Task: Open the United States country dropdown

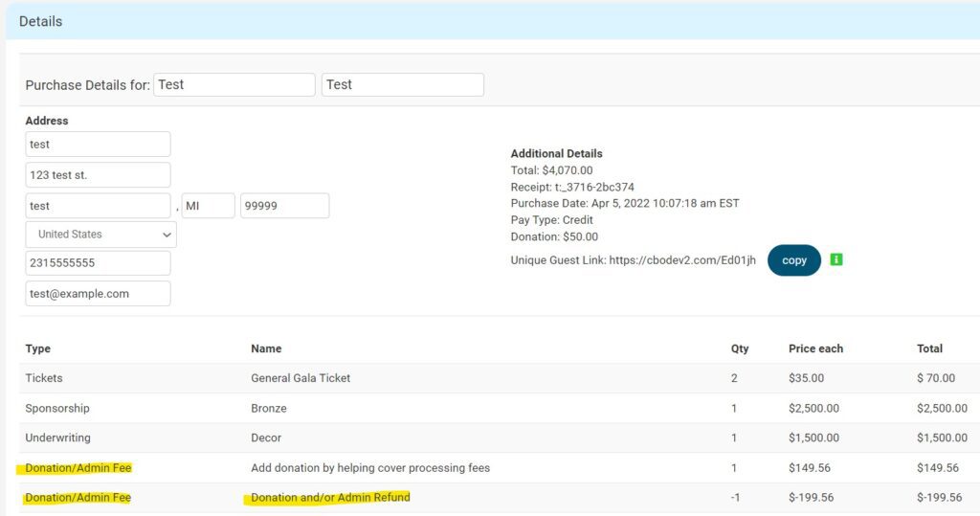Action: click(x=100, y=235)
